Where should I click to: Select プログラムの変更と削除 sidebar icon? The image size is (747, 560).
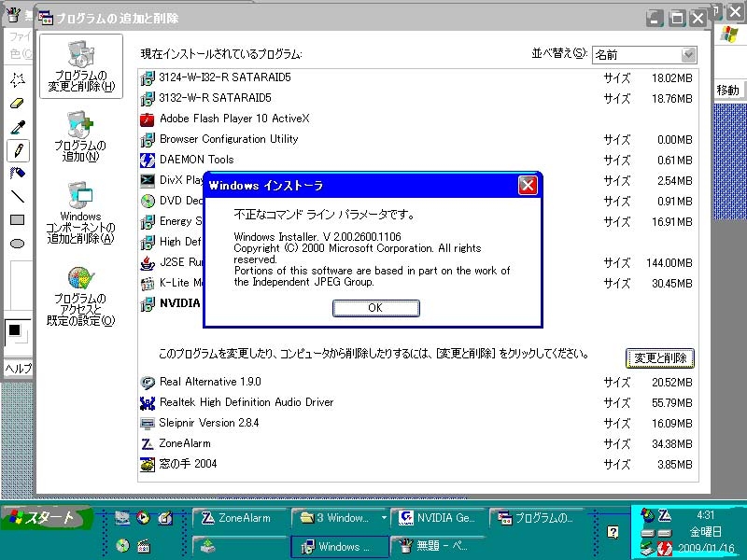81,66
